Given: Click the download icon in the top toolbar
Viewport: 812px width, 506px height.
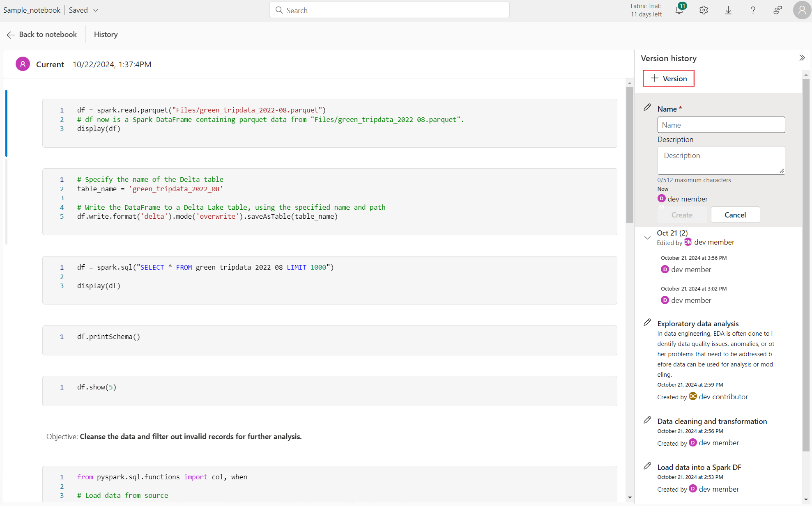Looking at the screenshot, I should (x=729, y=10).
